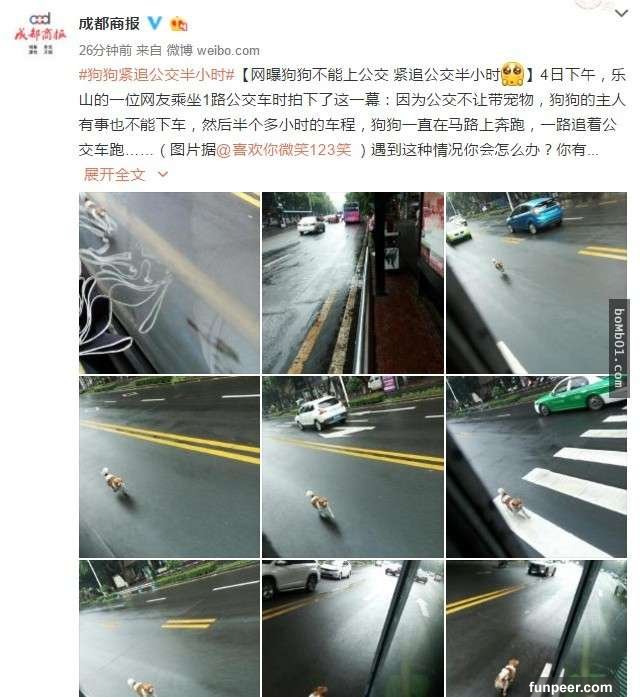The height and width of the screenshot is (697, 640).
Task: Open photo with white SUV and running dog
Action: pyautogui.click(x=353, y=467)
